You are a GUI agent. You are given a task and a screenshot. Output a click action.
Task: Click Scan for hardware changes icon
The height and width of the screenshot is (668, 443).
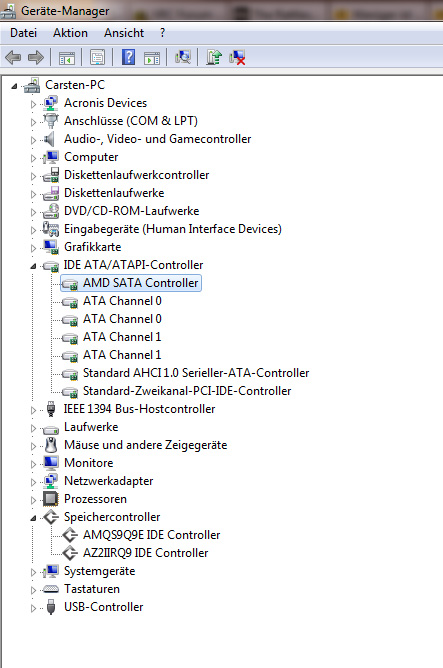pos(183,57)
